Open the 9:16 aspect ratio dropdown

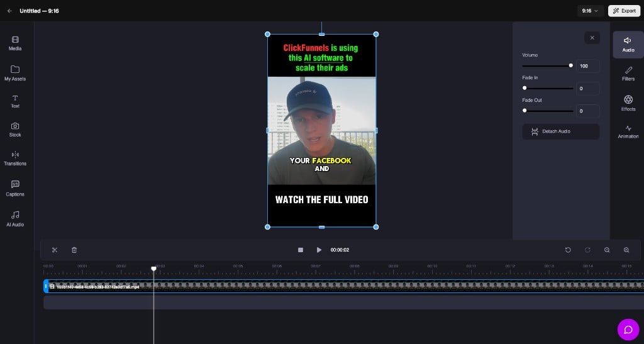click(x=590, y=11)
